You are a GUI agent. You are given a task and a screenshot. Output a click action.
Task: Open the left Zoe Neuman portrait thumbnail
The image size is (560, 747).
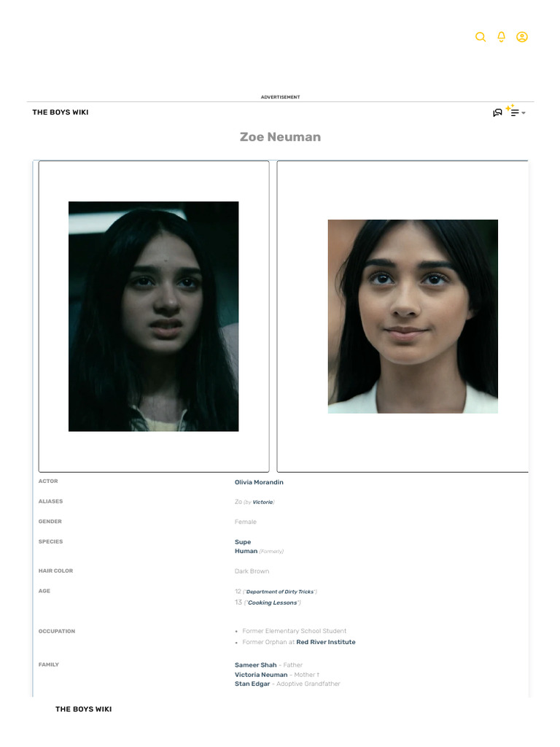point(153,317)
